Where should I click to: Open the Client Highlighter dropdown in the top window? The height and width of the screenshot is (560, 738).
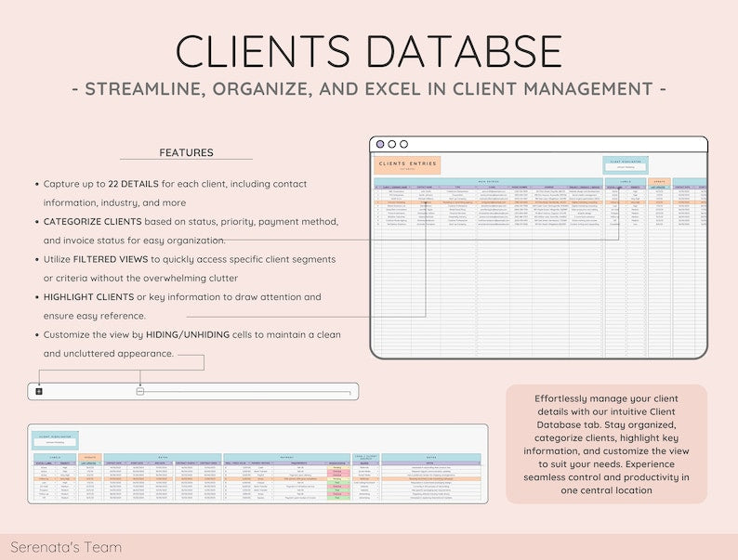626,167
